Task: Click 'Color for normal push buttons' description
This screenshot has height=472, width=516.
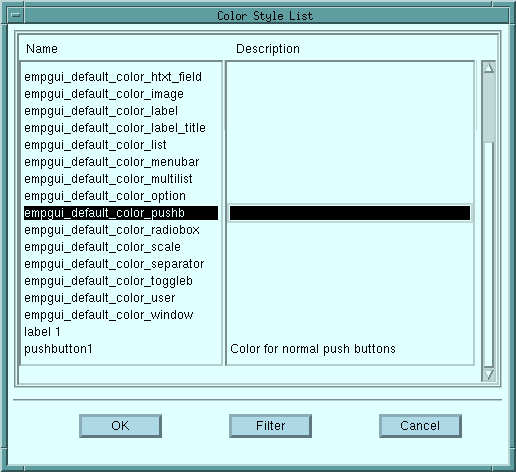Action: click(313, 349)
